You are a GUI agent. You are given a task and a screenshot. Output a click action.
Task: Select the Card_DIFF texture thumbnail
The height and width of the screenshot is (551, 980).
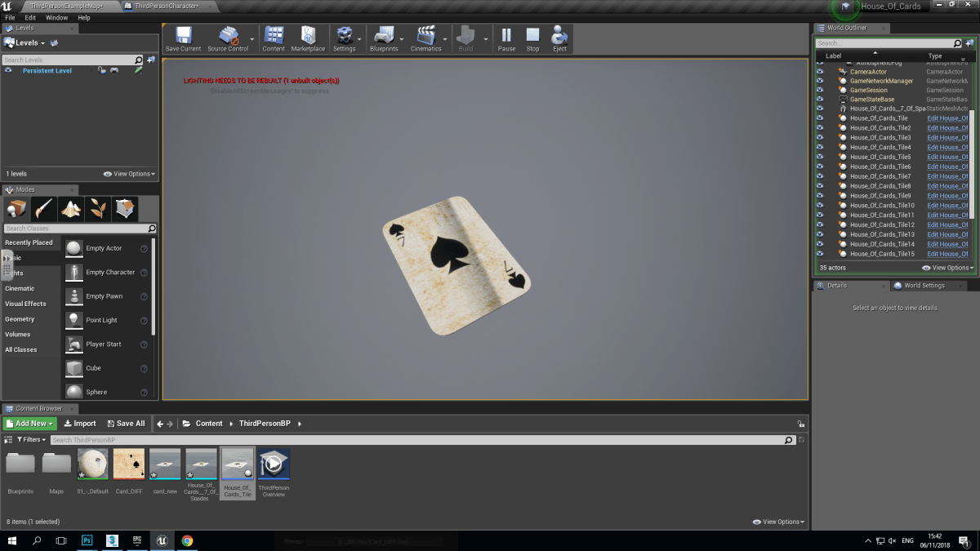tap(129, 464)
